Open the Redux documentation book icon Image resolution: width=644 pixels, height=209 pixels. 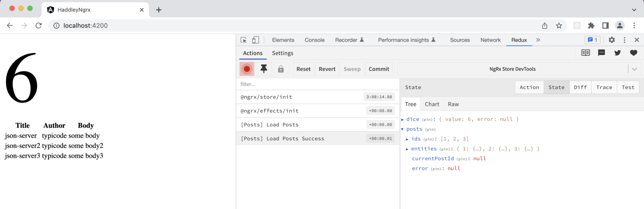point(586,53)
